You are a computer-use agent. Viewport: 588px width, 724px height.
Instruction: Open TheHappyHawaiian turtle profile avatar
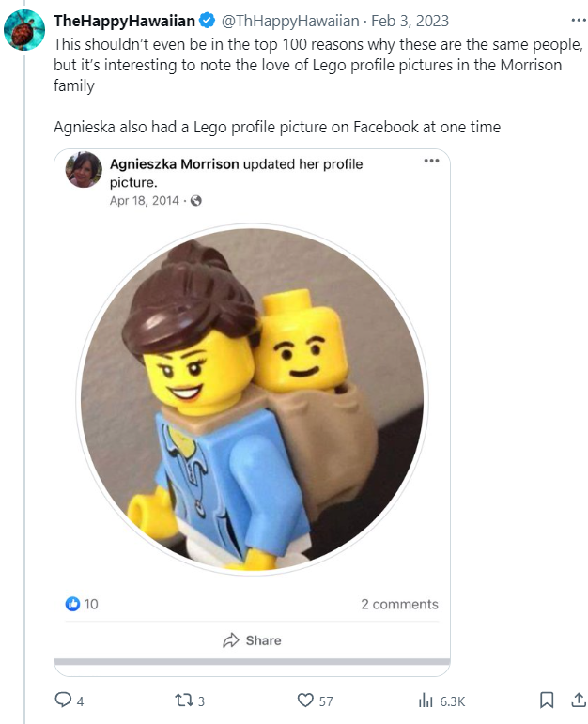click(26, 29)
